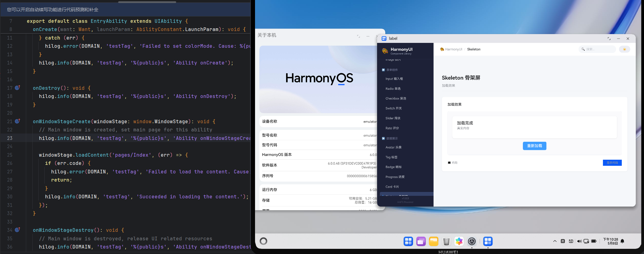Open the colorful Gallery flower app in the dock
Image resolution: width=644 pixels, height=254 pixels.
[x=459, y=241]
